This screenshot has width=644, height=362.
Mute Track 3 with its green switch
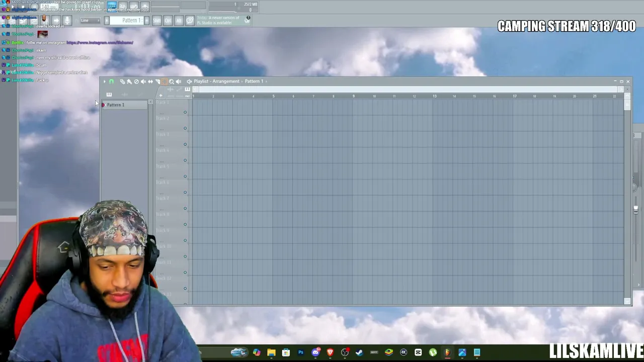tap(185, 144)
